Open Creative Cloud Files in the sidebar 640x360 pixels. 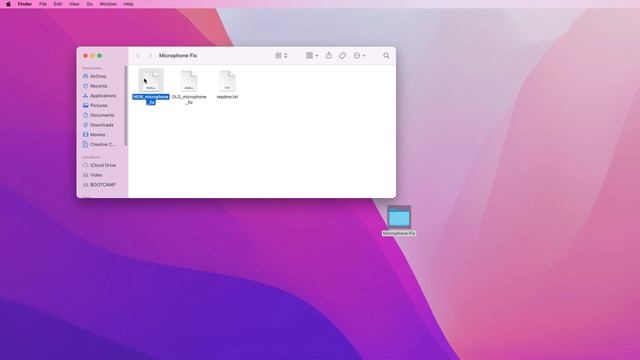point(102,144)
